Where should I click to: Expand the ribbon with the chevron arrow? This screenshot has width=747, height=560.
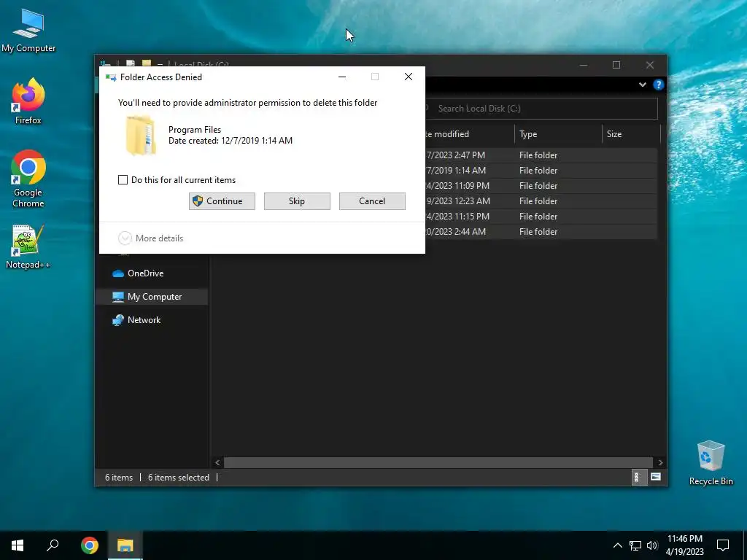pyautogui.click(x=643, y=85)
